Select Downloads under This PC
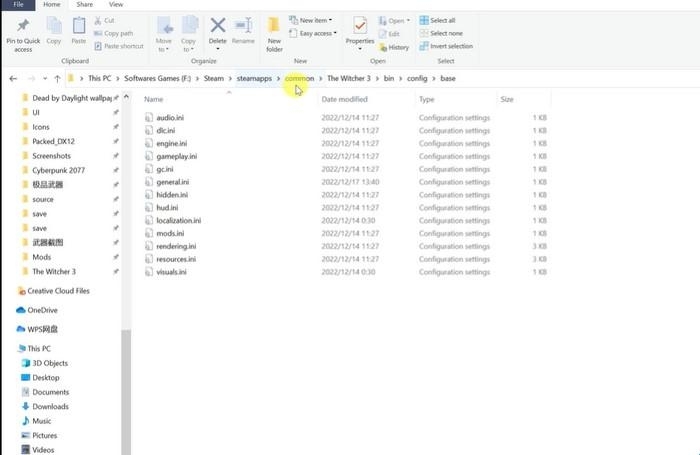 pos(50,407)
